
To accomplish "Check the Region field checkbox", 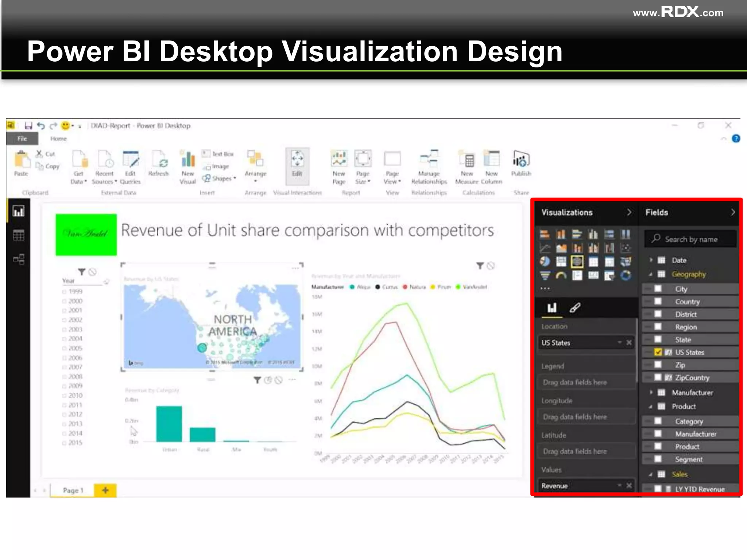I will coord(658,327).
